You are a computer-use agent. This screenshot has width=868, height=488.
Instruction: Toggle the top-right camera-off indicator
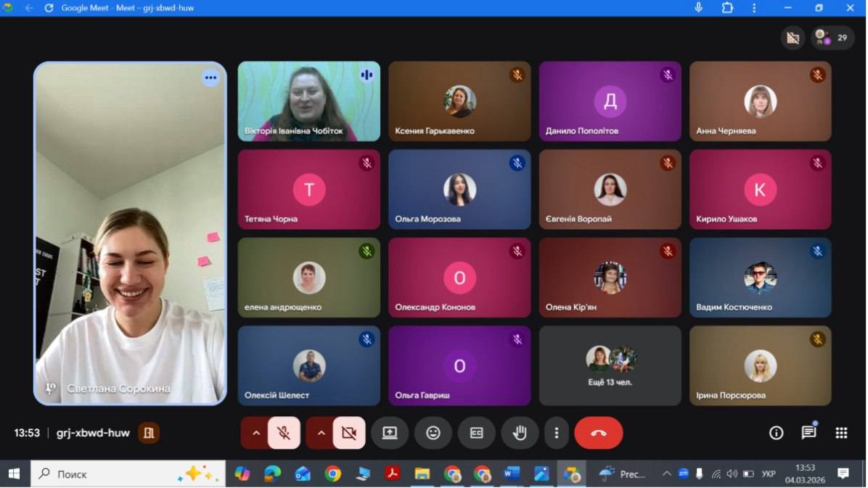pyautogui.click(x=793, y=38)
